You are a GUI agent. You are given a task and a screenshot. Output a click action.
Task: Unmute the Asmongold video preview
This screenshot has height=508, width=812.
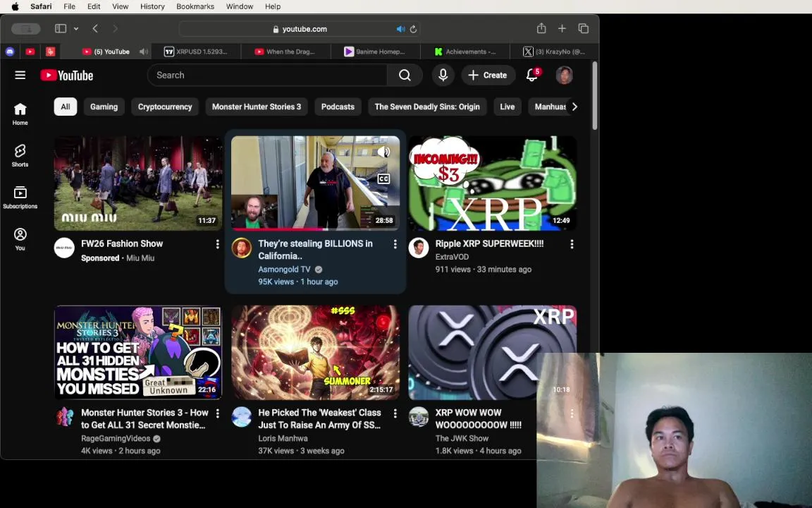[x=383, y=152]
